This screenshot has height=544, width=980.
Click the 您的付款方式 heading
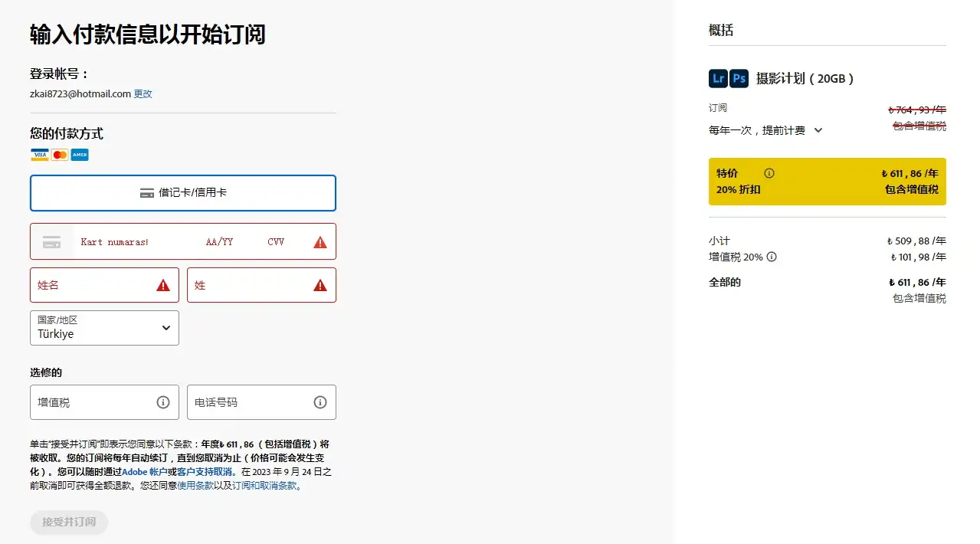pyautogui.click(x=67, y=133)
